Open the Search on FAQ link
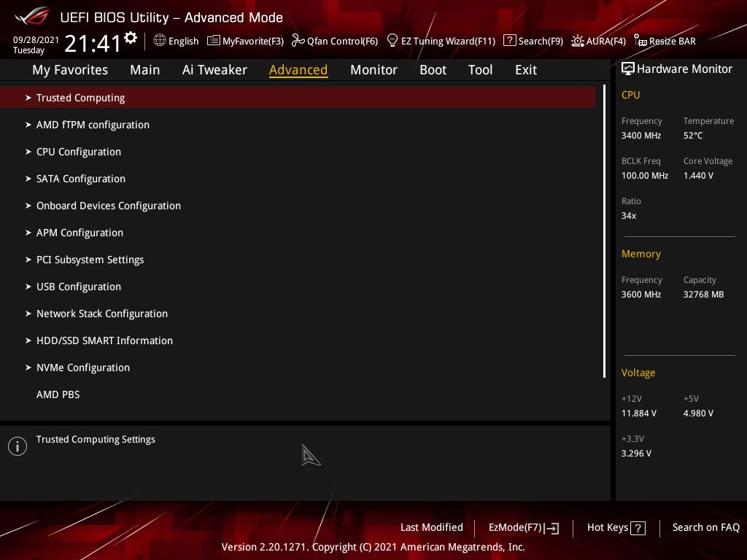The image size is (747, 560). 705,527
